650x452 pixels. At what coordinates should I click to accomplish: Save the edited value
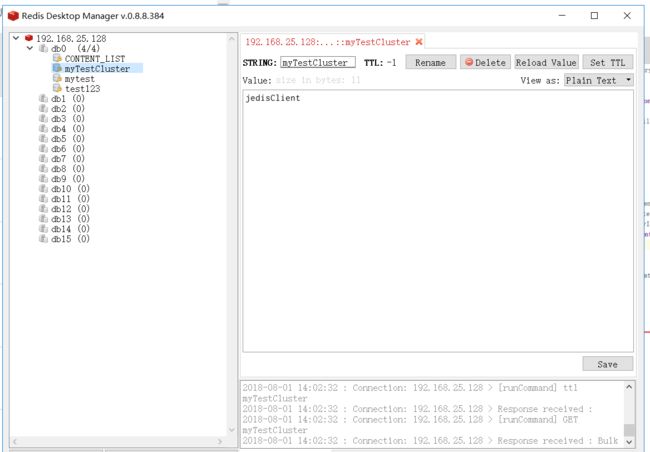tap(608, 364)
